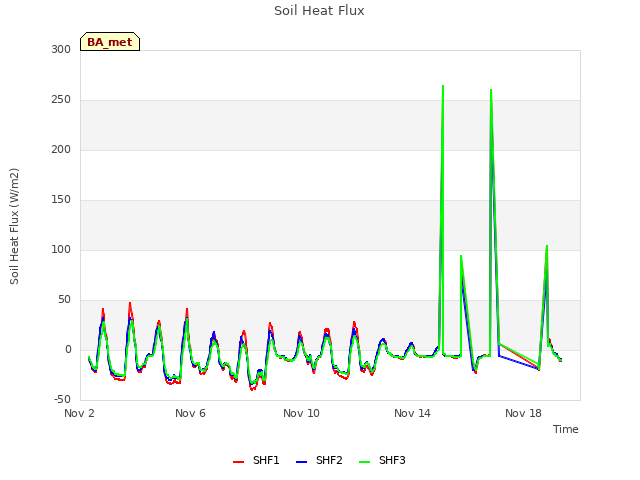This screenshot has width=640, height=480.
Task: Click the green SHF3 legend line marker
Action: pyautogui.click(x=364, y=462)
